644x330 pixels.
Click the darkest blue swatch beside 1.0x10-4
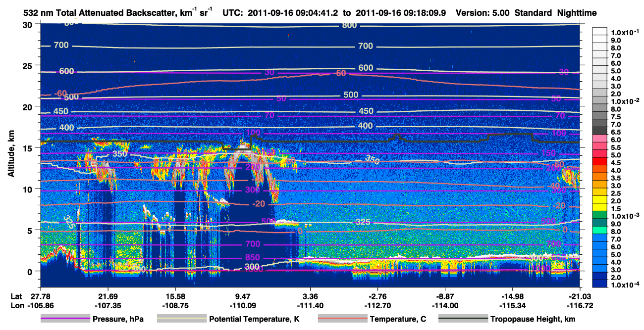pyautogui.click(x=600, y=284)
